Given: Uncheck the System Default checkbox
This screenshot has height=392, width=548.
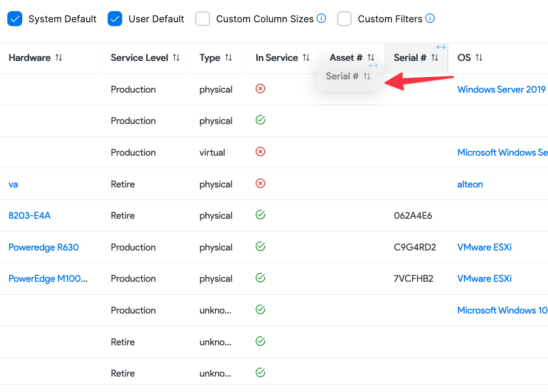Looking at the screenshot, I should pos(15,19).
